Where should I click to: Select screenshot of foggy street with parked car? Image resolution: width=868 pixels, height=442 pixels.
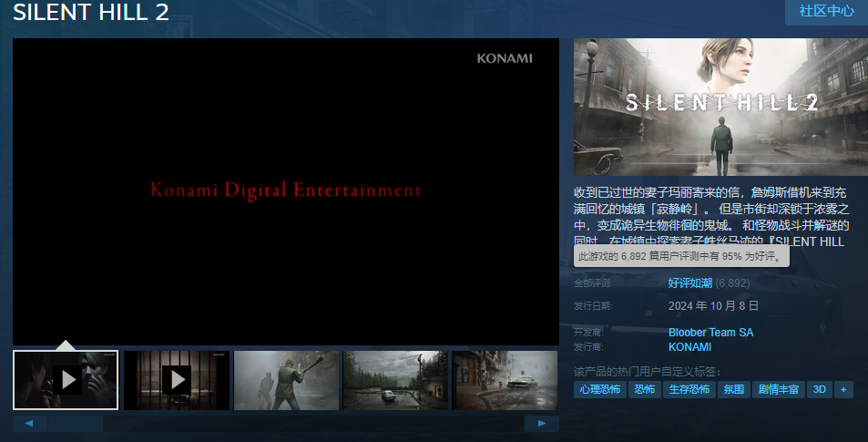tap(505, 380)
